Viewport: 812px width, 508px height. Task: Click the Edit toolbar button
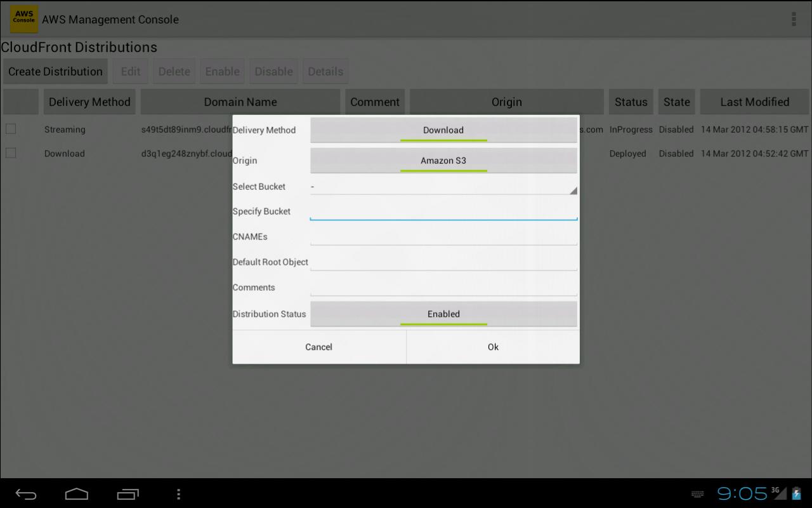(x=131, y=71)
